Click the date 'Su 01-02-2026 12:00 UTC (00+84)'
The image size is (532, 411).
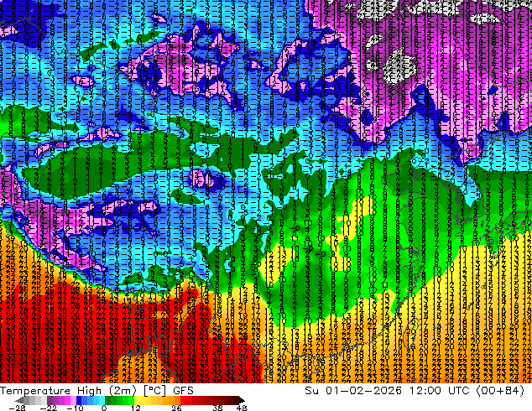[x=415, y=391]
